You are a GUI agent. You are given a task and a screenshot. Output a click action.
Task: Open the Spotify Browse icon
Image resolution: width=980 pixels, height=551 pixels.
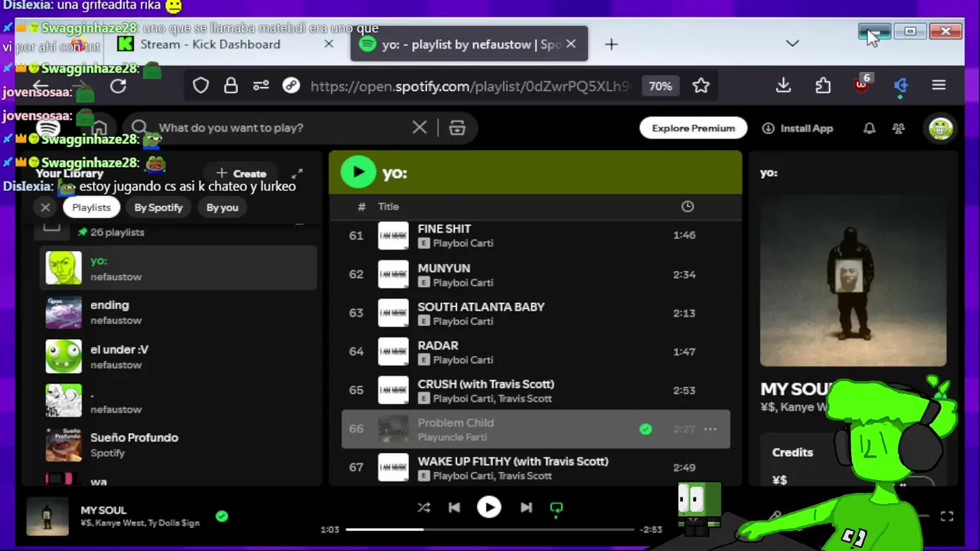click(457, 128)
